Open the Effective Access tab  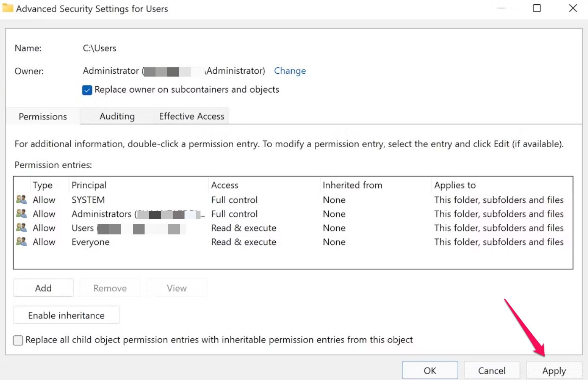coord(191,116)
